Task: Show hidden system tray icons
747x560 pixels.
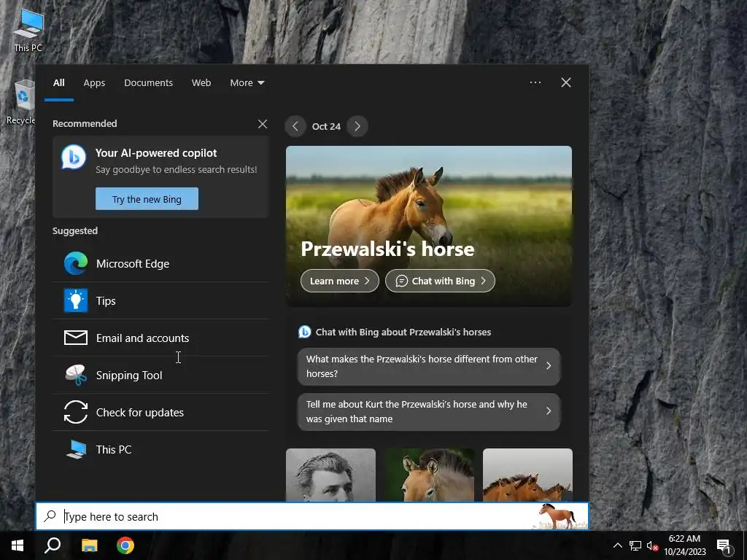Action: [617, 545]
